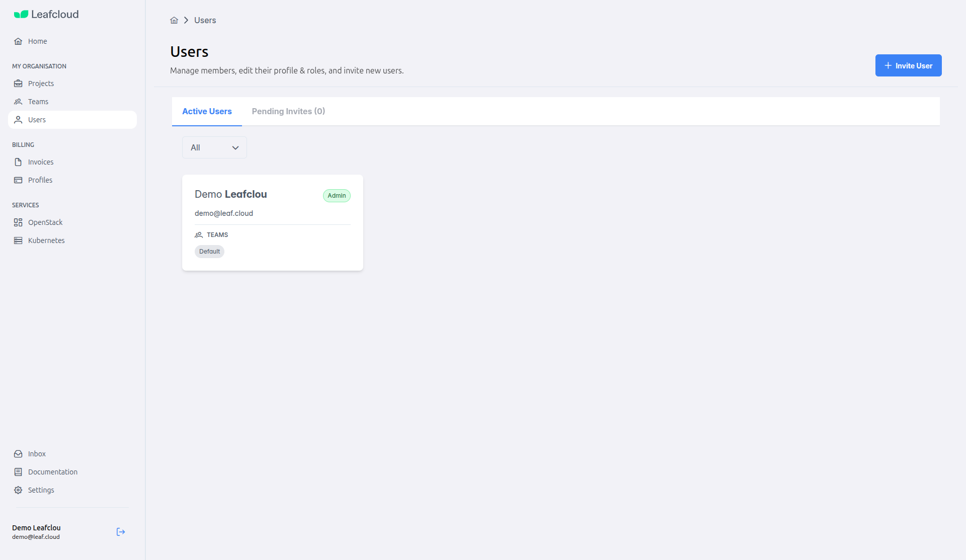Click the Default team chip
Viewport: 966px width, 560px height.
tap(209, 252)
